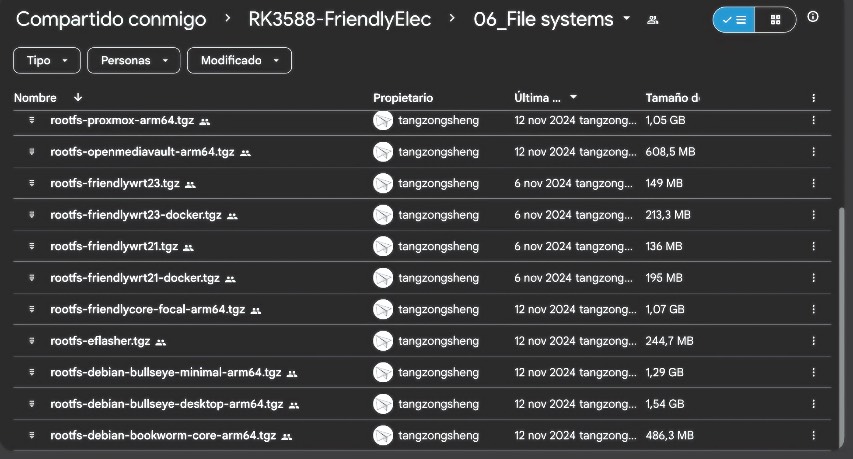Select file rootfs-friendlywrt23-docker.tgz

[x=136, y=215]
